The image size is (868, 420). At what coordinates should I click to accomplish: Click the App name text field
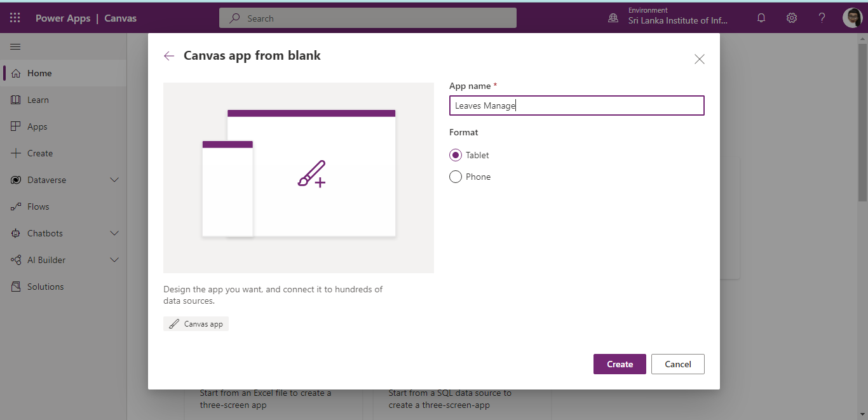(x=577, y=105)
